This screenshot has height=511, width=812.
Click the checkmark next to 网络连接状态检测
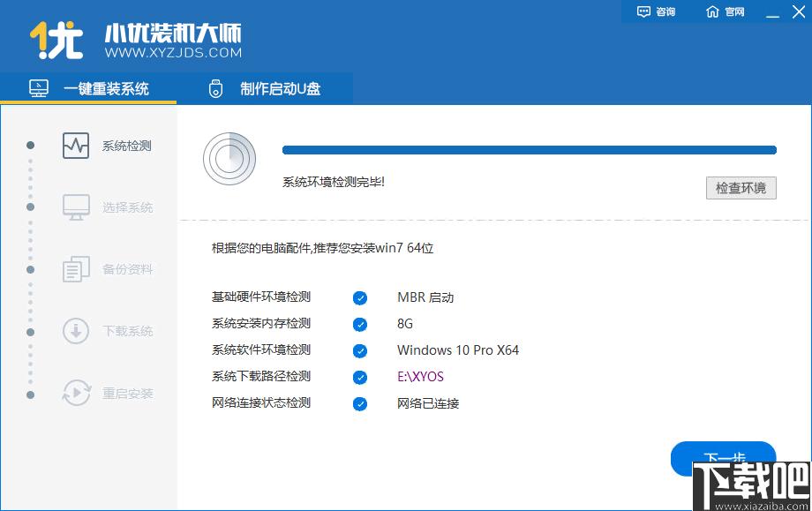[360, 403]
